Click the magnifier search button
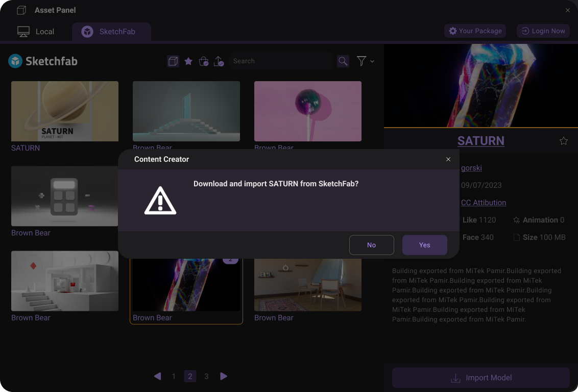Image resolution: width=578 pixels, height=392 pixels. [343, 61]
